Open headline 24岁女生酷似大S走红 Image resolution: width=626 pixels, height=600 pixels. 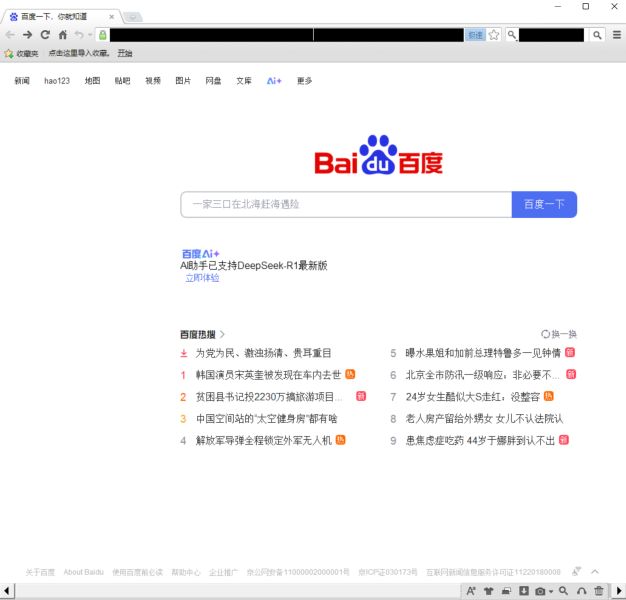(x=473, y=397)
